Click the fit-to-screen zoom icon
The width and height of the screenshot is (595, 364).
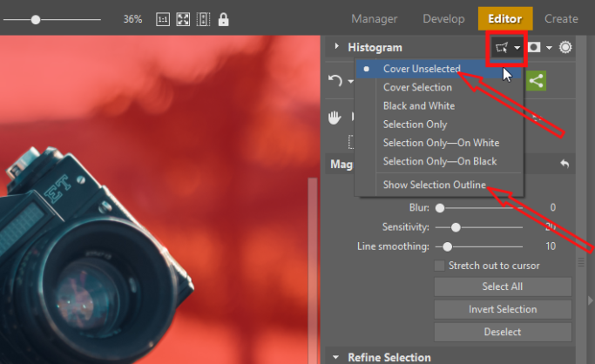point(183,19)
